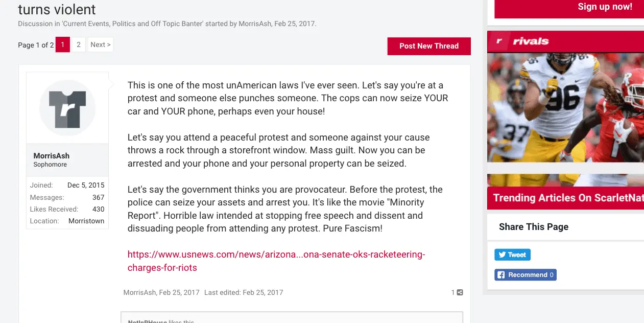Image resolution: width=644 pixels, height=323 pixels.
Task: Click the Sign up now! button
Action: 605,7
